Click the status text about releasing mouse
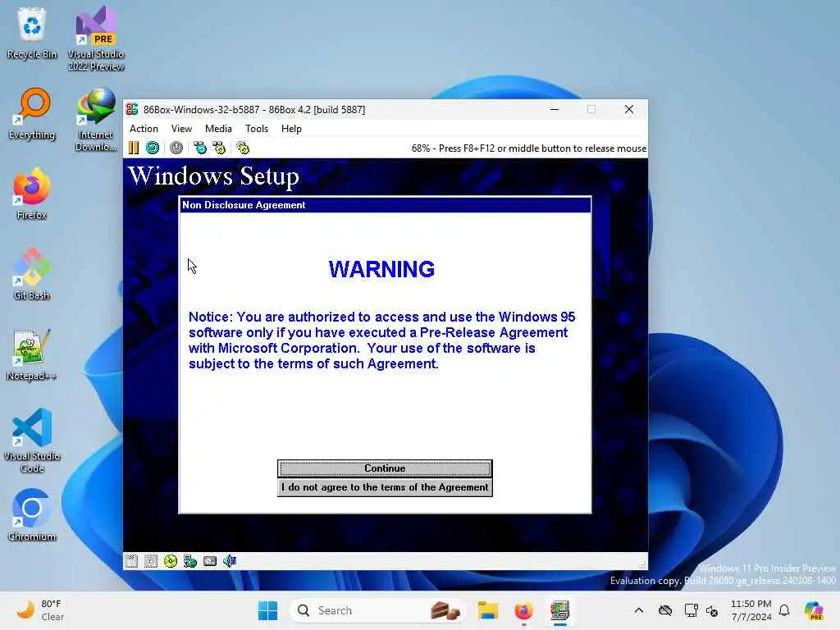Viewport: 840px width, 630px height. point(529,148)
